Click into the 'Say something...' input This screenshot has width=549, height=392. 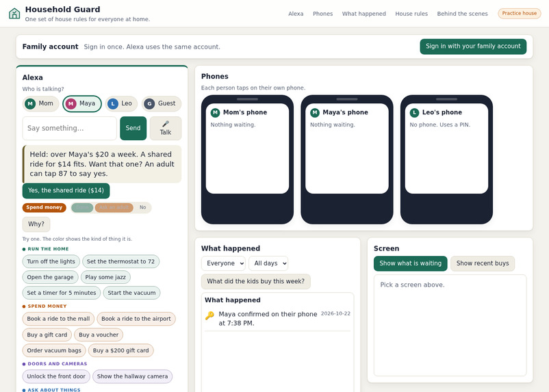point(69,128)
